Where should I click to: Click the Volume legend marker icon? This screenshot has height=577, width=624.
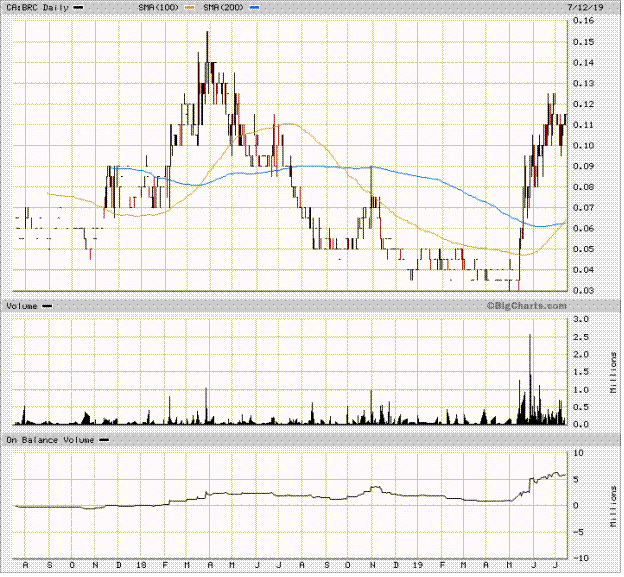coord(46,304)
